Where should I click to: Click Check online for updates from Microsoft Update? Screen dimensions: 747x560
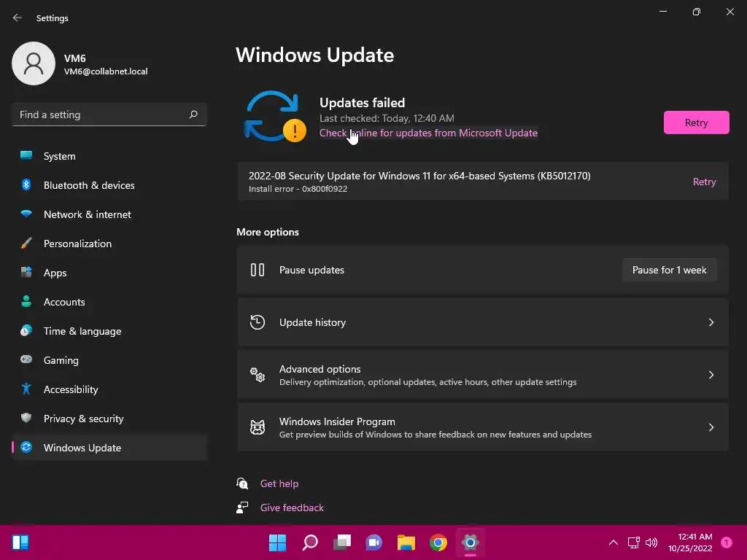click(x=428, y=133)
